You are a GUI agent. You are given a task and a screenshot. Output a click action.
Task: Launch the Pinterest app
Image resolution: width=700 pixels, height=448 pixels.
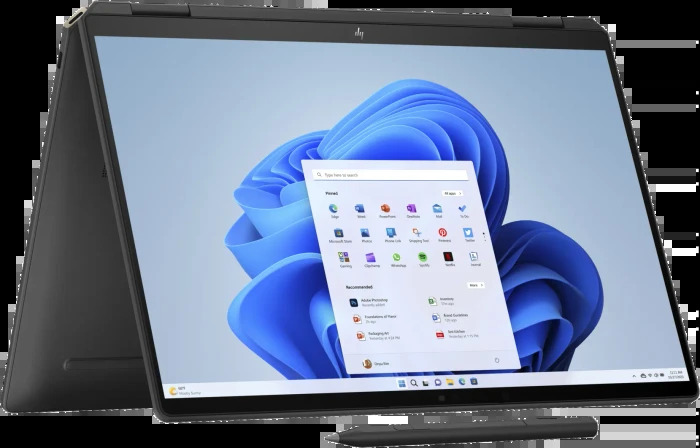click(443, 233)
